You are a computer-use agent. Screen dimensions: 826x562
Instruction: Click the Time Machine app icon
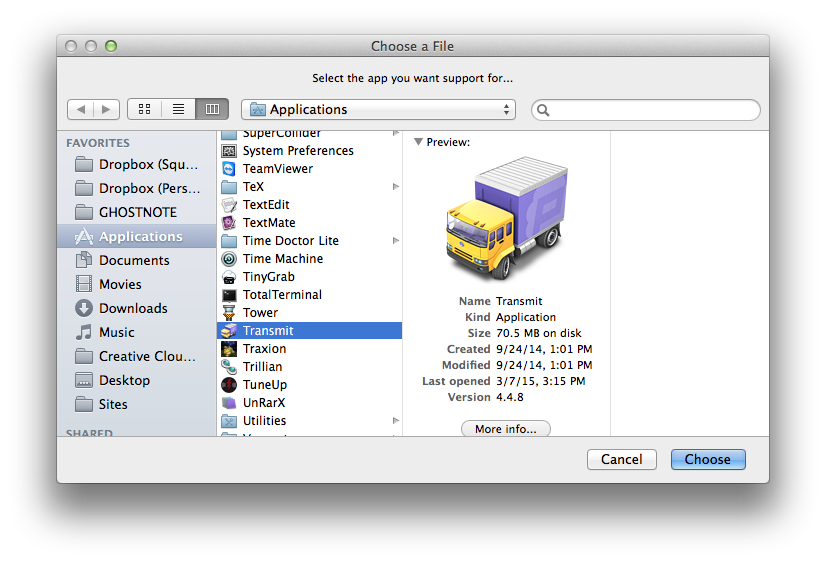[229, 259]
